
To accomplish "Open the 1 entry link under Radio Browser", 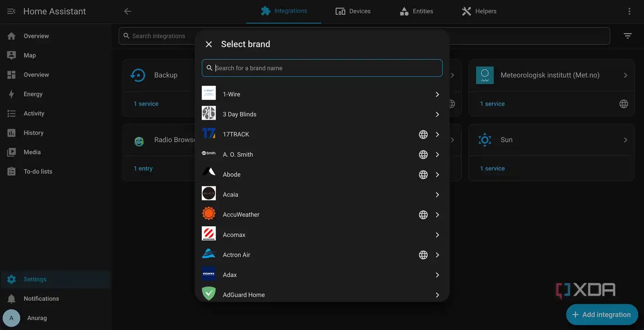I will tap(143, 169).
